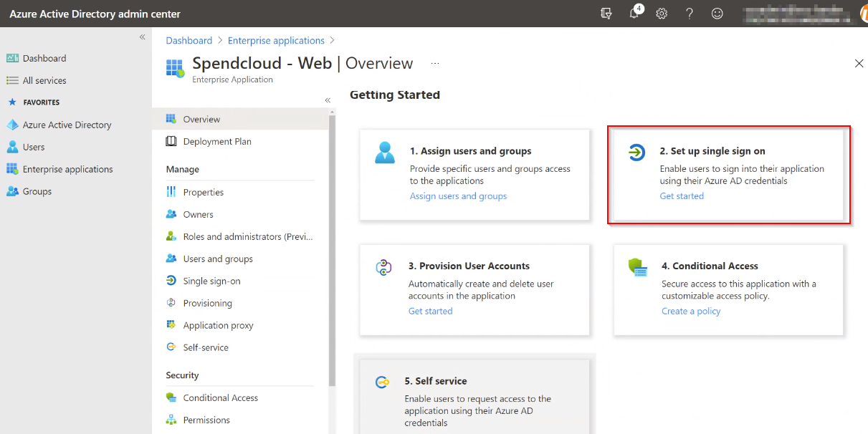The image size is (868, 434).
Task: Click the Users and groups icon in Manage
Action: click(x=171, y=259)
